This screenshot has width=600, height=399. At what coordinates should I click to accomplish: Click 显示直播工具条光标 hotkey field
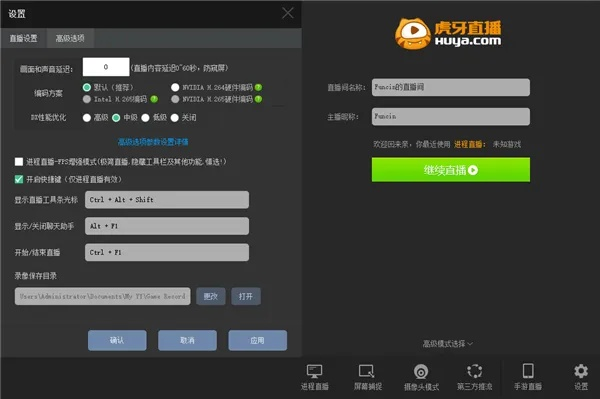167,200
